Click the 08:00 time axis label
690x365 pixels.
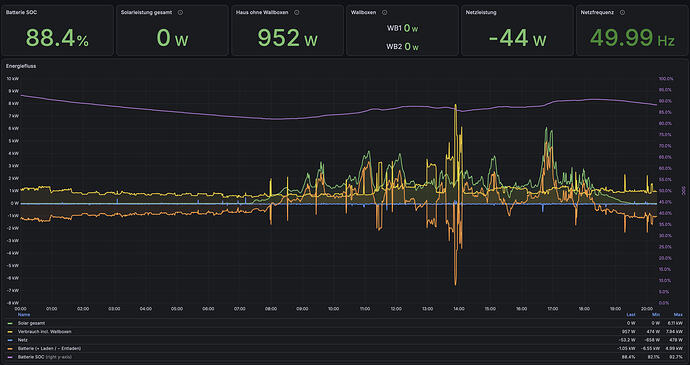(271, 309)
